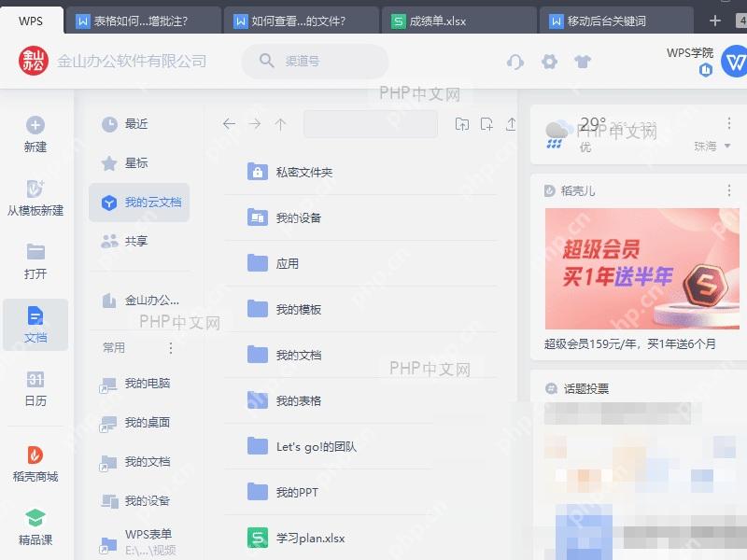Click the 话题投票 section header
747x560 pixels.
(577, 388)
